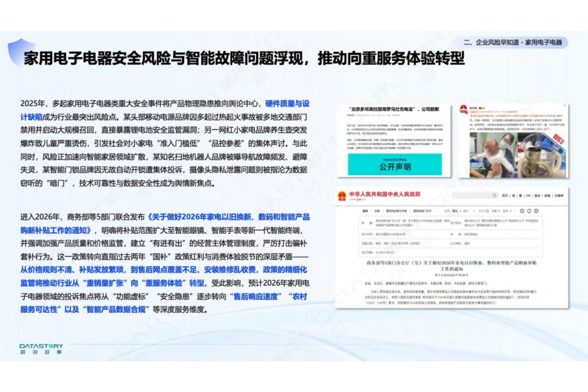Click 政策 in the gov.cn breadcrumb
This screenshot has height=392, width=588.
377,211
